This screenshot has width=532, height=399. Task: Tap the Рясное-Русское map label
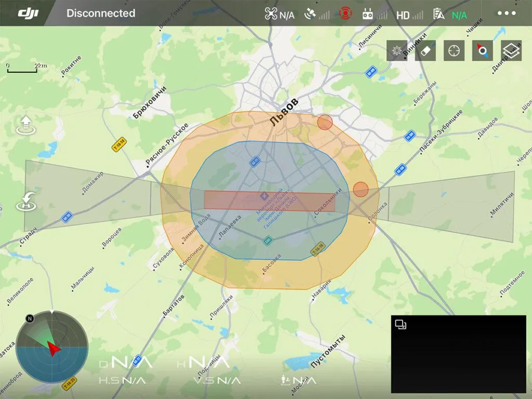(167, 144)
